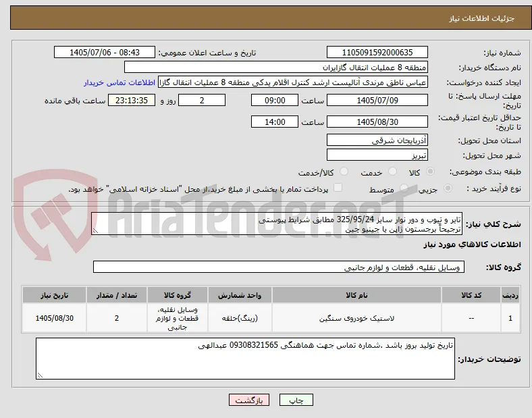532x418 pixels.
Task: Click the تعداد / مقدار column header
Action: point(117,295)
